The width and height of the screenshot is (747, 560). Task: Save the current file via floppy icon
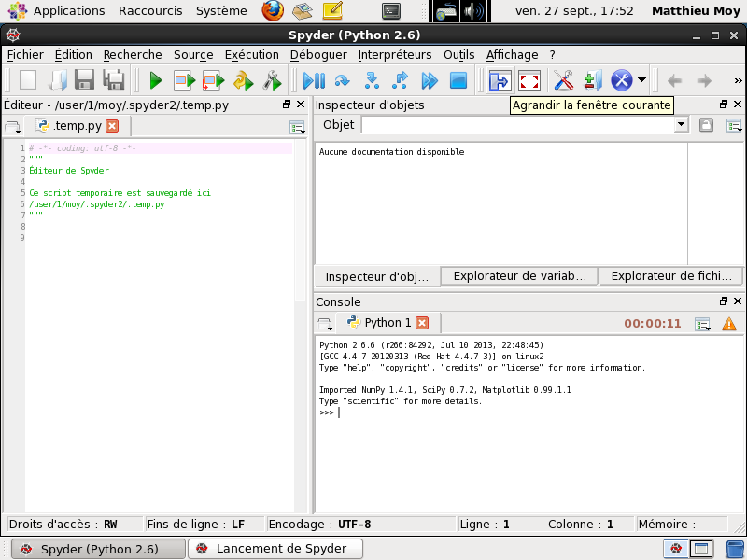pos(85,80)
